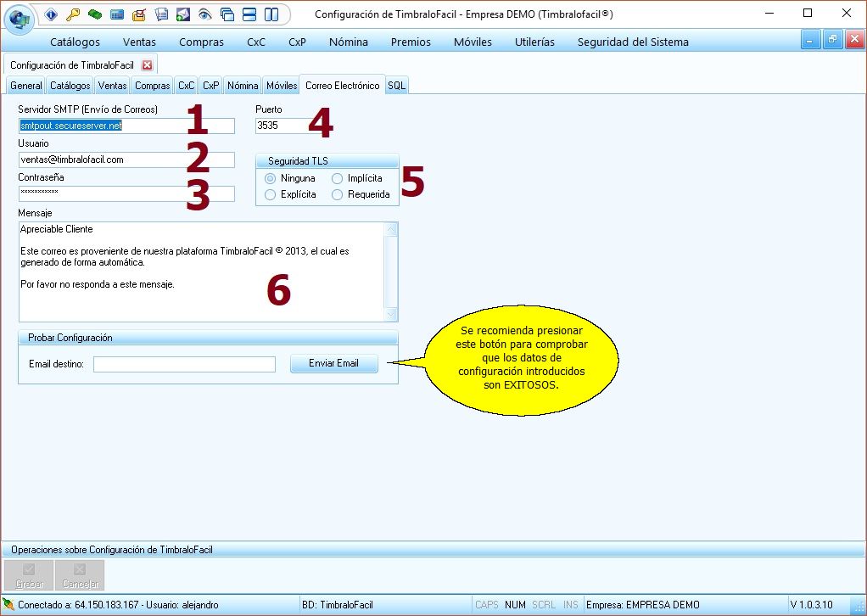Click the connection icon in status bar
Image resolution: width=867 pixels, height=616 pixels.
click(8, 604)
